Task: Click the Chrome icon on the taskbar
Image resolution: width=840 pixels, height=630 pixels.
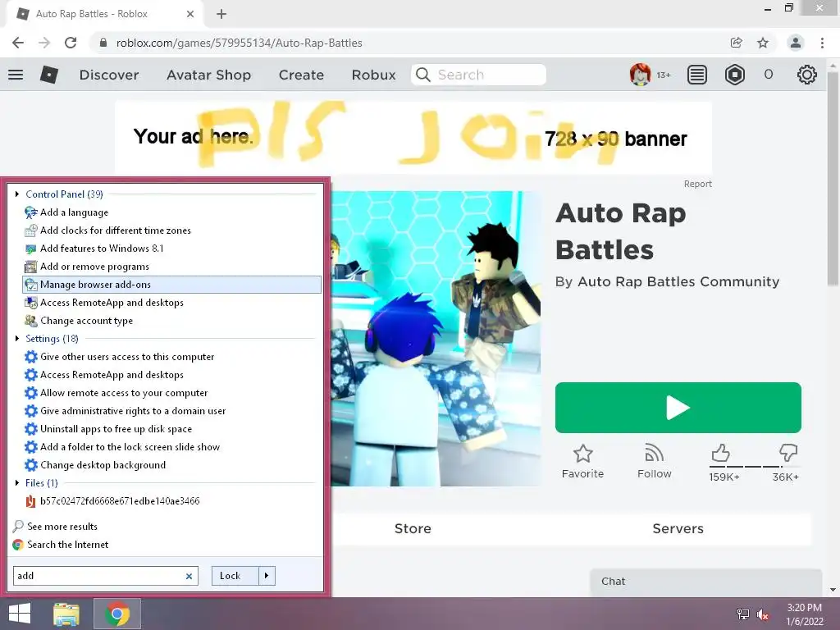Action: click(117, 614)
